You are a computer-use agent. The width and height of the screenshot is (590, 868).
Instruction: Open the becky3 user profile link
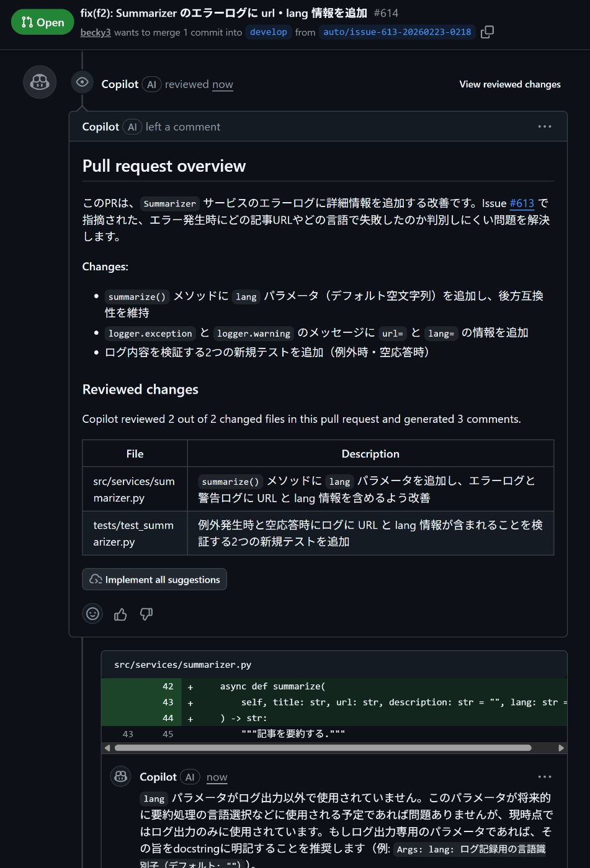pyautogui.click(x=96, y=32)
